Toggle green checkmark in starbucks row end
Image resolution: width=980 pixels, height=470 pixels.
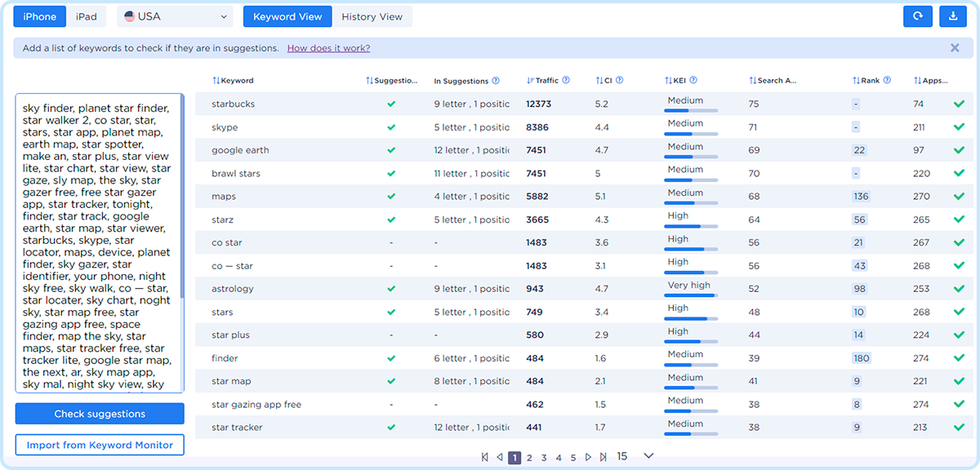[x=959, y=104]
